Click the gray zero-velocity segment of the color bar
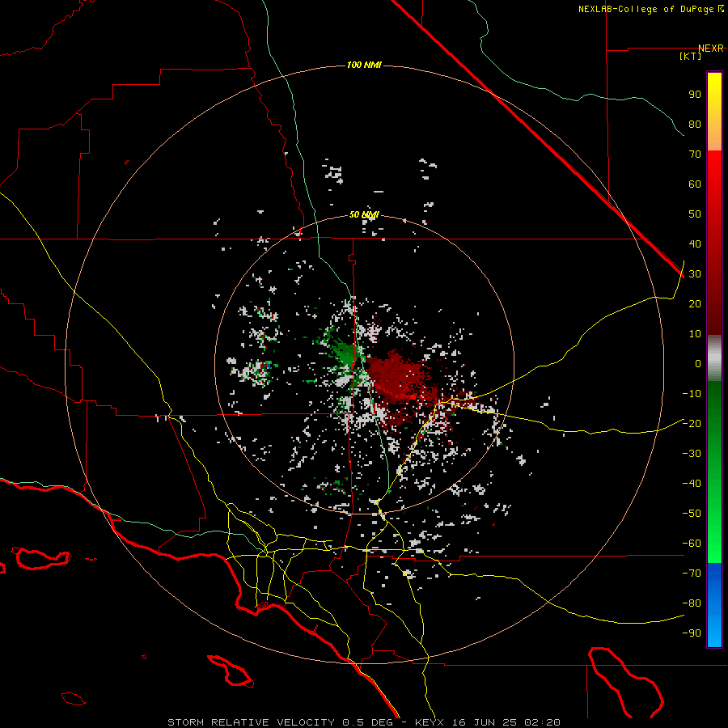This screenshot has width=728, height=728. pyautogui.click(x=714, y=358)
